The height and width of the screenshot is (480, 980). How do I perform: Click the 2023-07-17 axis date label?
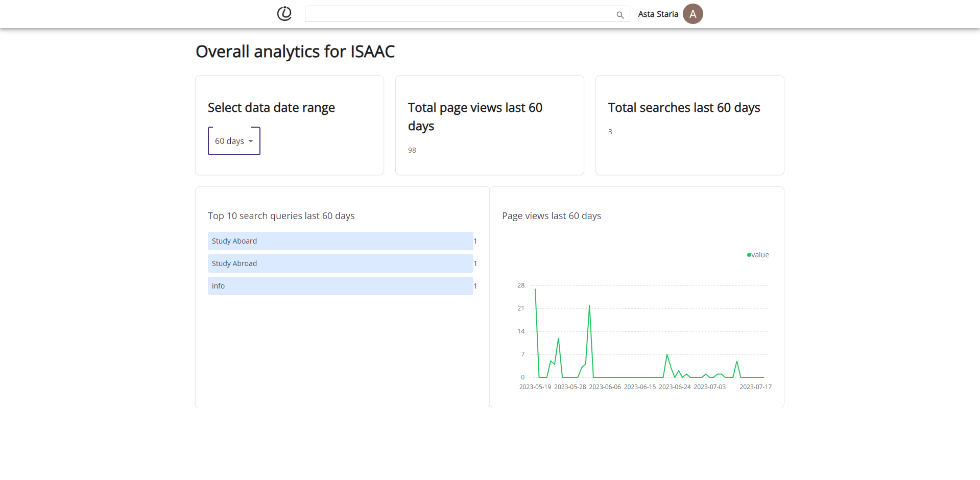click(756, 387)
